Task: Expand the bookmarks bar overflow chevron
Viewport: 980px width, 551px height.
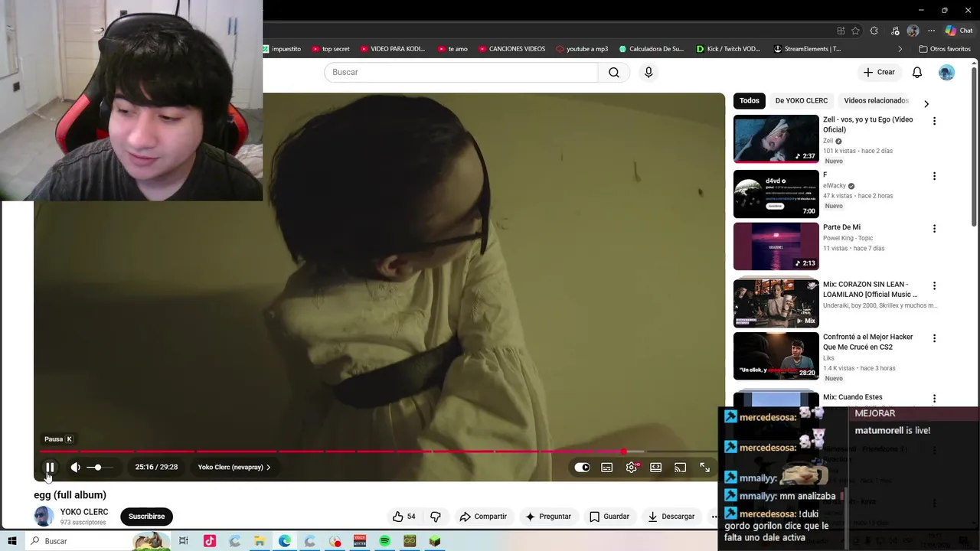Action: [900, 49]
